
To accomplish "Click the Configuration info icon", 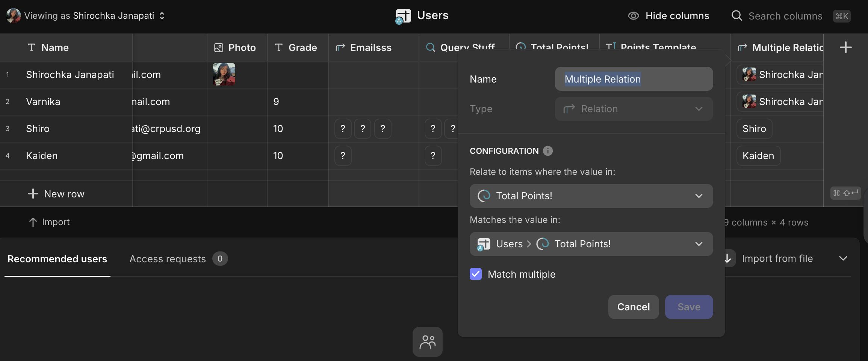I will pos(548,151).
